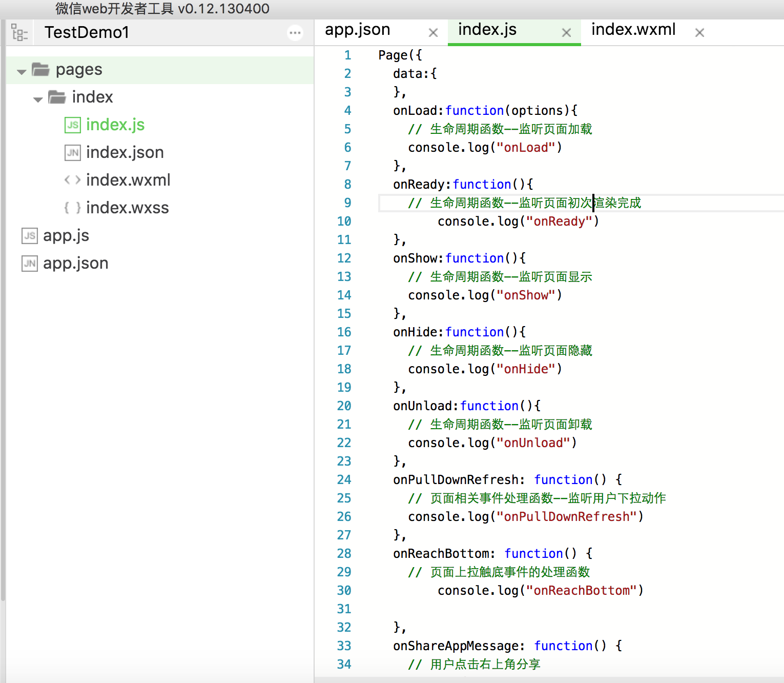Click the onUnload:function(){ line
The height and width of the screenshot is (683, 784).
pos(467,406)
